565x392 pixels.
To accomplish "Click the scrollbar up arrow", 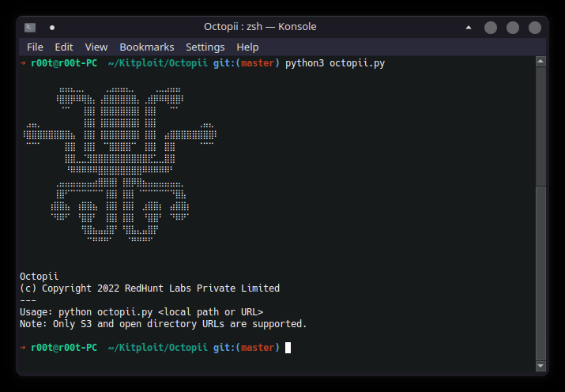I will (541, 62).
